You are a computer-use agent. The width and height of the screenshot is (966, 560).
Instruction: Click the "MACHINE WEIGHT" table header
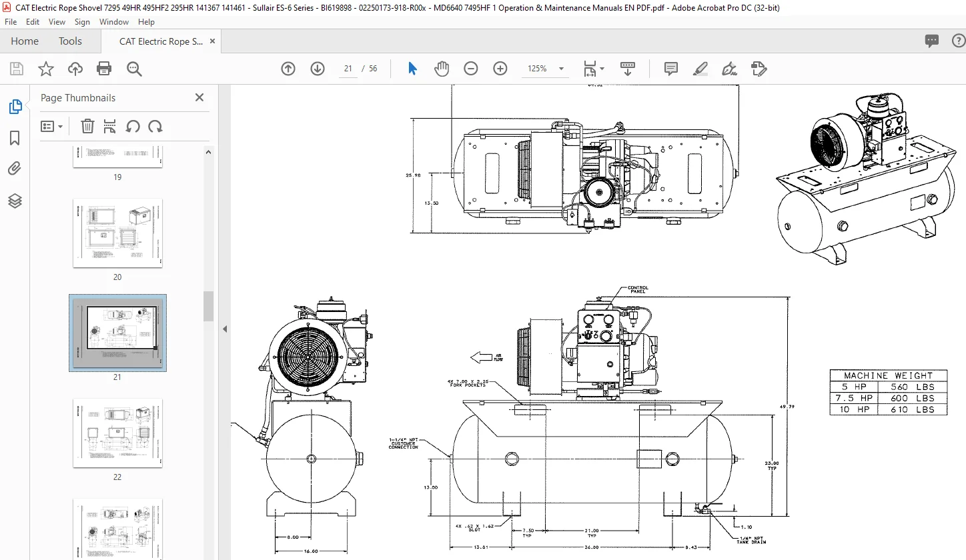[x=888, y=375]
